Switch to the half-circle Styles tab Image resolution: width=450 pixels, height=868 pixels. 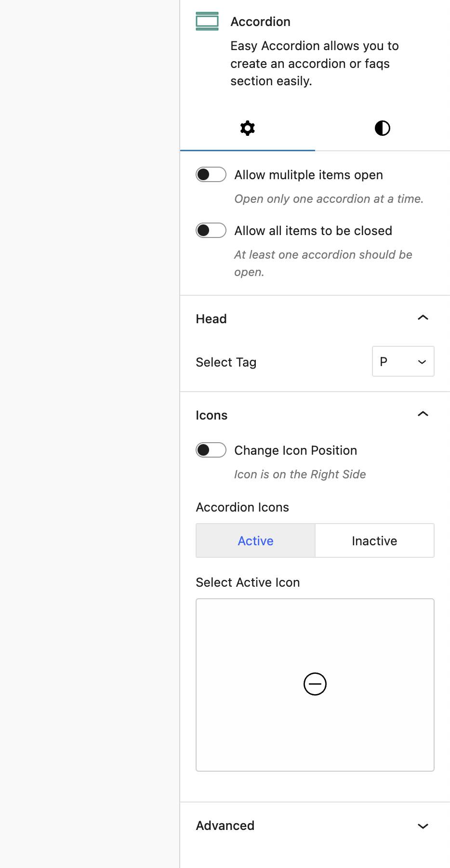click(383, 128)
